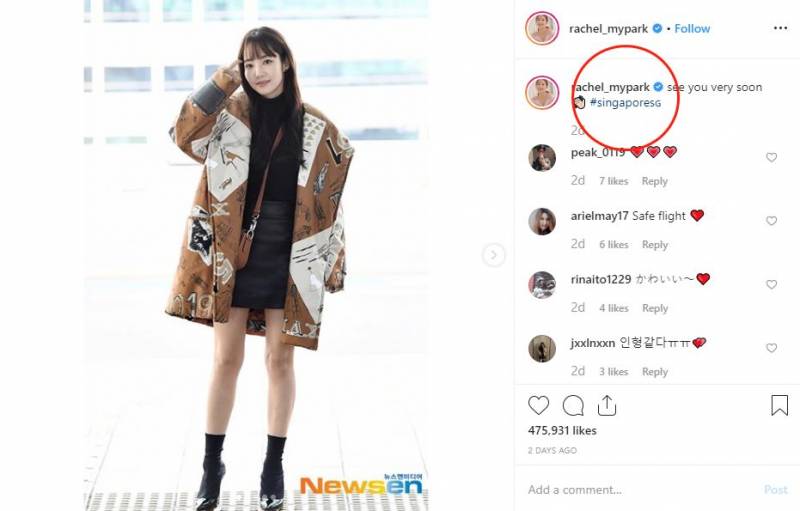Open the three-dot more options menu
The image size is (800, 511).
(780, 28)
